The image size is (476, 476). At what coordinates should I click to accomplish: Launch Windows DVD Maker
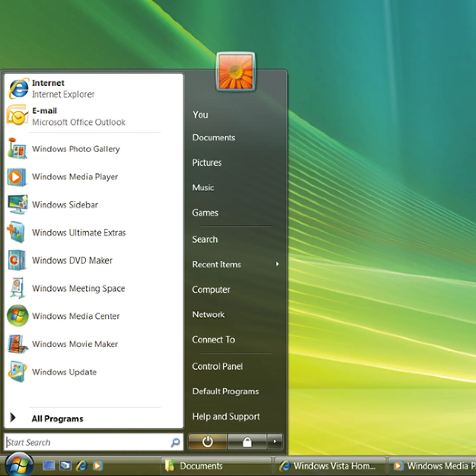[94, 261]
